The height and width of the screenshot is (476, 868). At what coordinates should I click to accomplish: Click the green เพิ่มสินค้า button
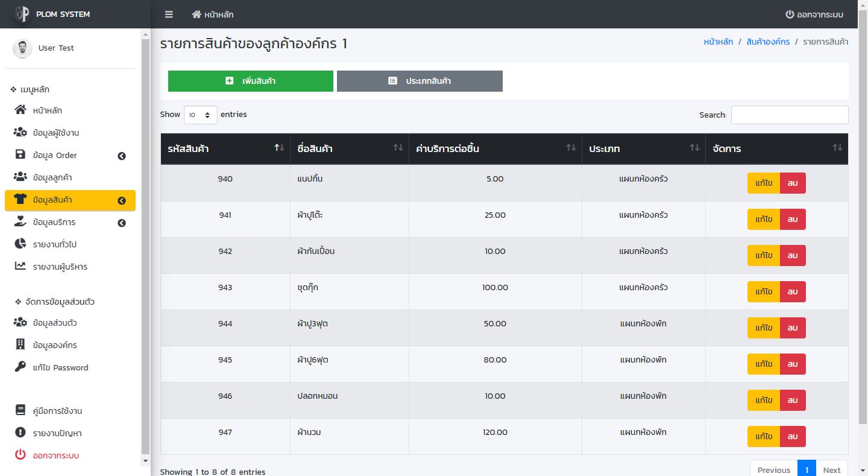250,81
